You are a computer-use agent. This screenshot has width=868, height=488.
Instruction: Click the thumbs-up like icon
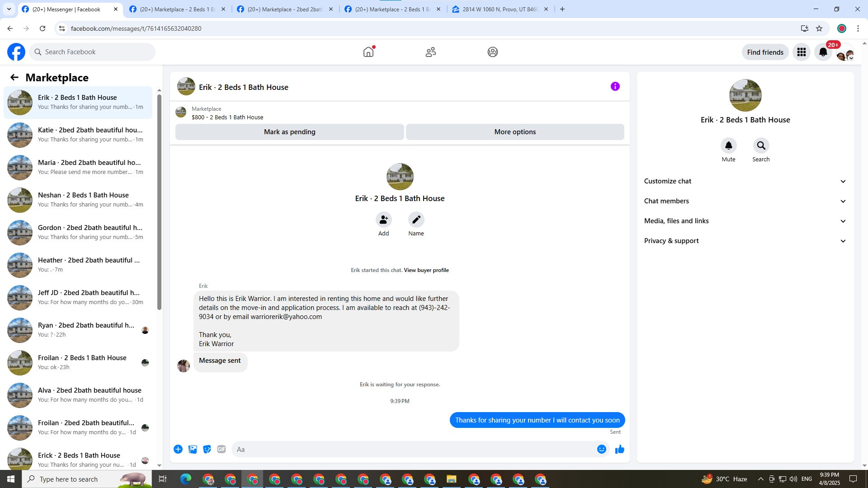pyautogui.click(x=619, y=449)
